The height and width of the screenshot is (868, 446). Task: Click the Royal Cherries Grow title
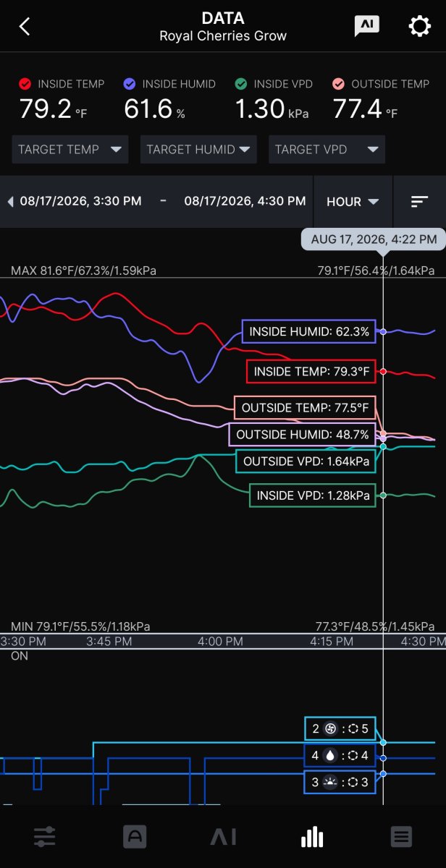point(223,35)
